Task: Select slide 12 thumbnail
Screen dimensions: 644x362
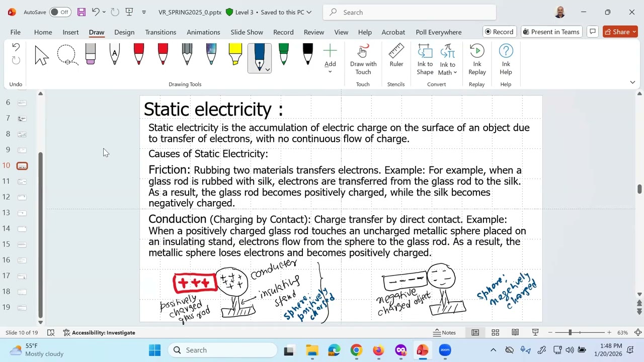Action: coord(22,197)
